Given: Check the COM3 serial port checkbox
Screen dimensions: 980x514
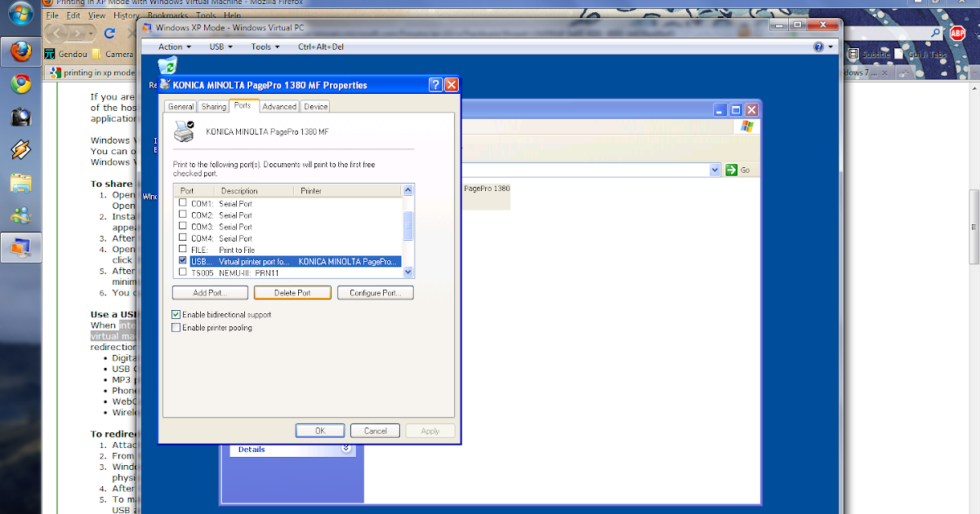Looking at the screenshot, I should coord(183,226).
